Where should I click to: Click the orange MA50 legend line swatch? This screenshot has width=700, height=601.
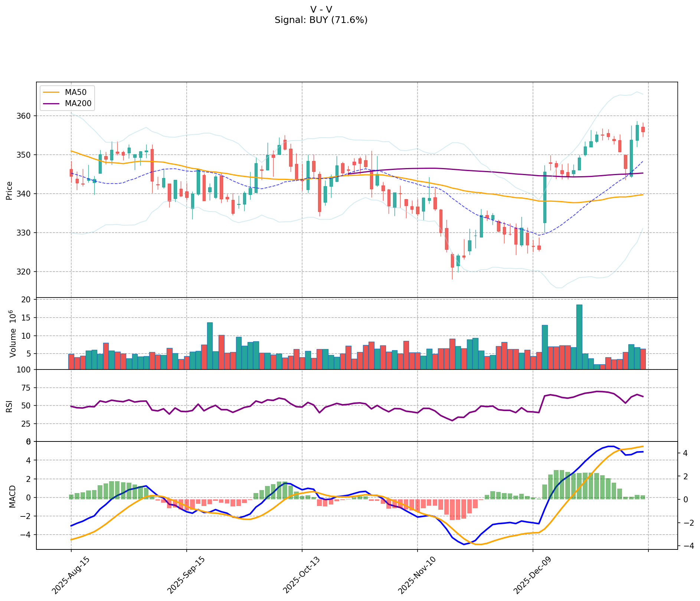click(51, 92)
